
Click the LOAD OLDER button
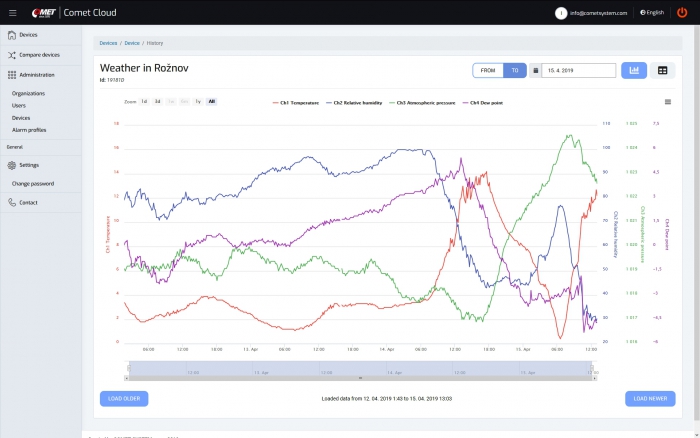point(124,398)
